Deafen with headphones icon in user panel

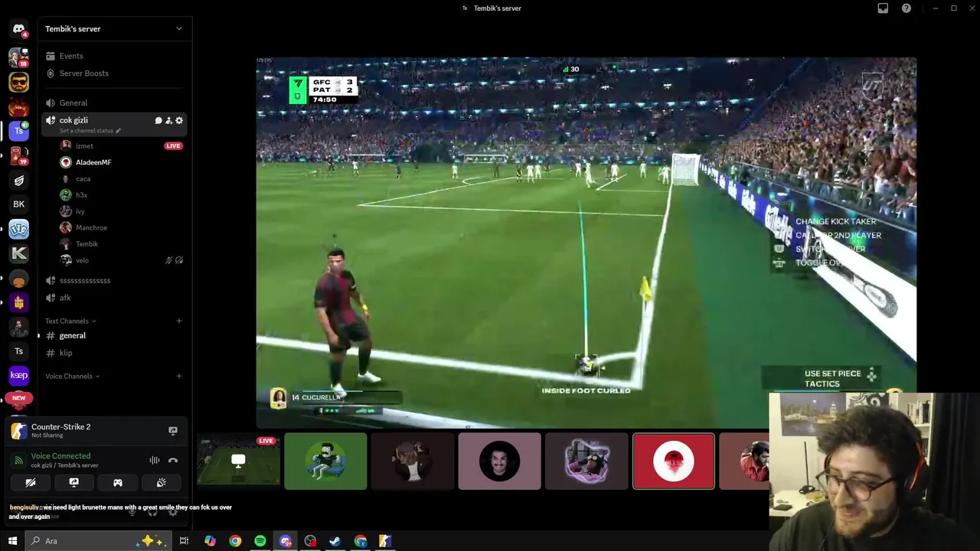[x=152, y=512]
